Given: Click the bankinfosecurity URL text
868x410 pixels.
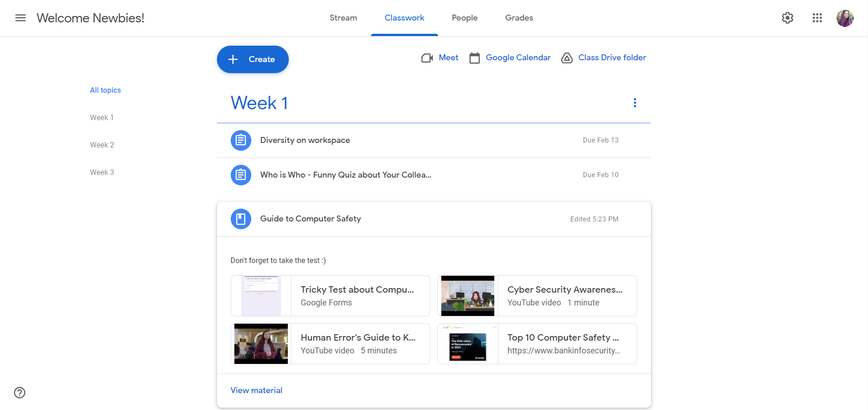Looking at the screenshot, I should (x=564, y=351).
